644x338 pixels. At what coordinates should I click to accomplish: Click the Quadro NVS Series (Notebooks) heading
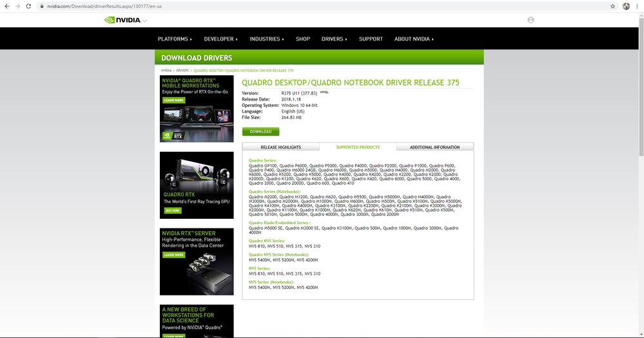pyautogui.click(x=278, y=255)
